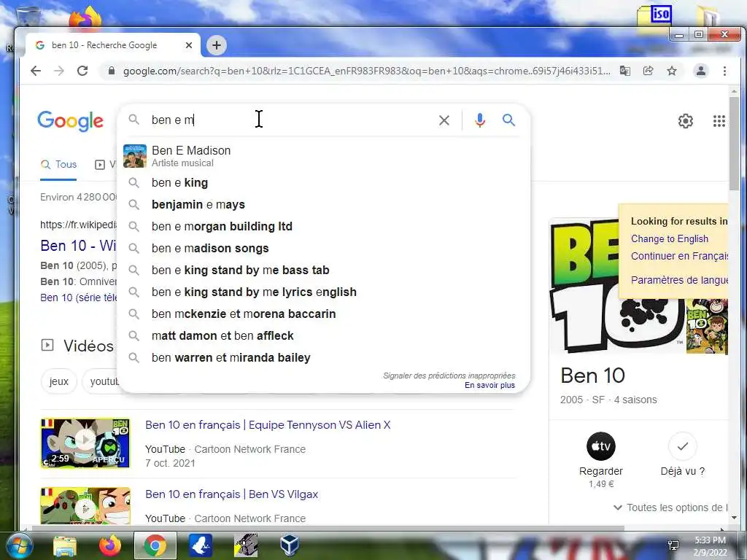
Task: Mark as seen with the 'Déjà vu ?' checkmark
Action: click(682, 447)
